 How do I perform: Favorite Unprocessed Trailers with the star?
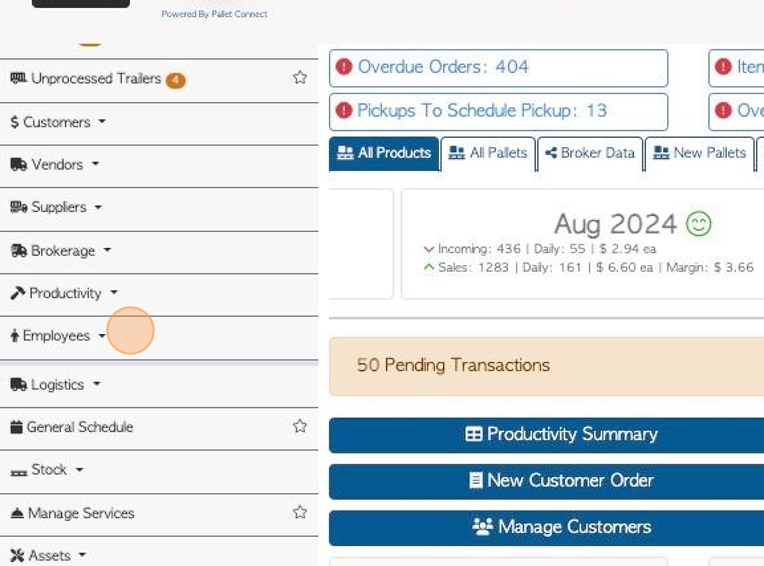pyautogui.click(x=299, y=77)
